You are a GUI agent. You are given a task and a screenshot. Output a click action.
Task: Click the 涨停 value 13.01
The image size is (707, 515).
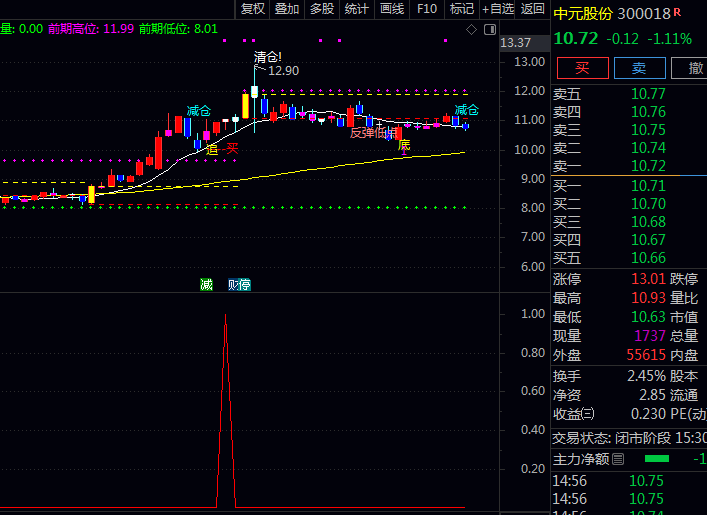point(648,279)
